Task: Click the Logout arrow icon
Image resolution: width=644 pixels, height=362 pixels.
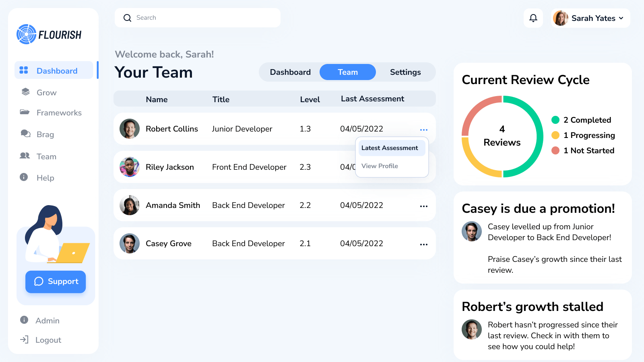Action: tap(25, 339)
